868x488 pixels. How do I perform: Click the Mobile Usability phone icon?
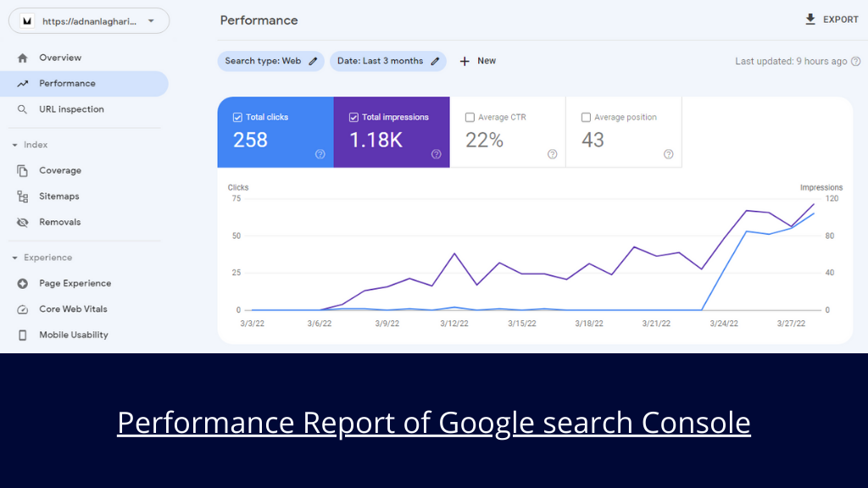[x=22, y=335]
